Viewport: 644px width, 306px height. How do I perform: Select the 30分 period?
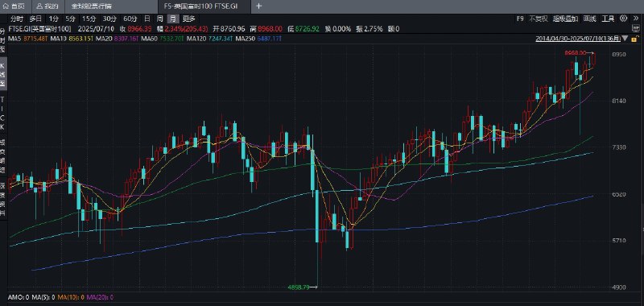[x=109, y=19]
